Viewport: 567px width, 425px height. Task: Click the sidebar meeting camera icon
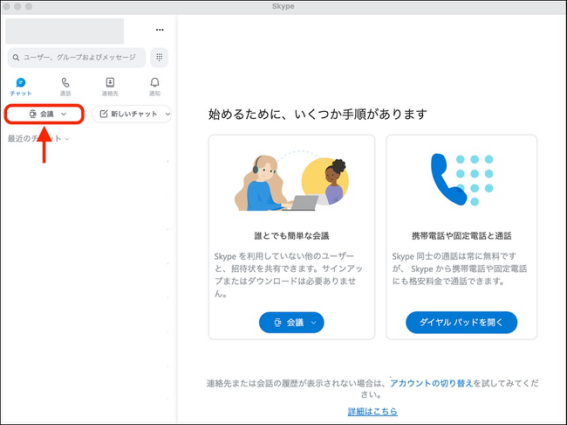33,114
